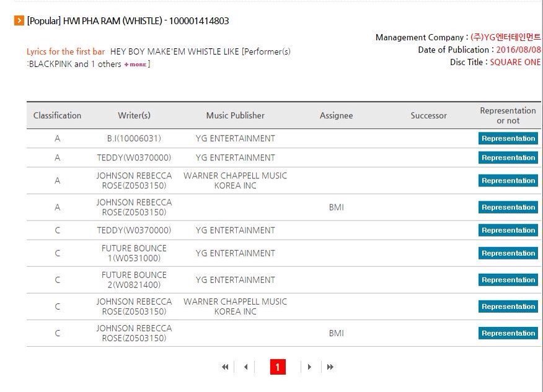
Task: Click the HWI PHA RAM (WHISTLE) title
Action: click(x=112, y=21)
